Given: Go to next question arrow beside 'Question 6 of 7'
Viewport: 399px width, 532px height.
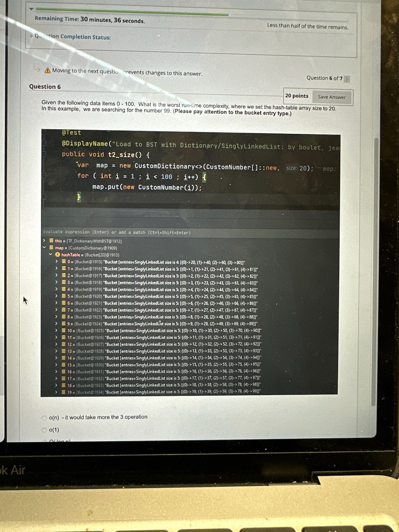Looking at the screenshot, I should pyautogui.click(x=347, y=79).
